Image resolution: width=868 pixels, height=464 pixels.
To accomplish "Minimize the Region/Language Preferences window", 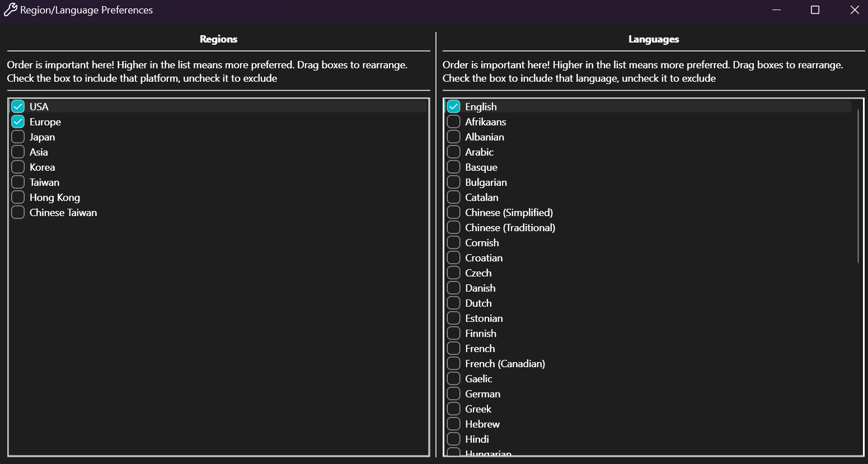I will (776, 10).
